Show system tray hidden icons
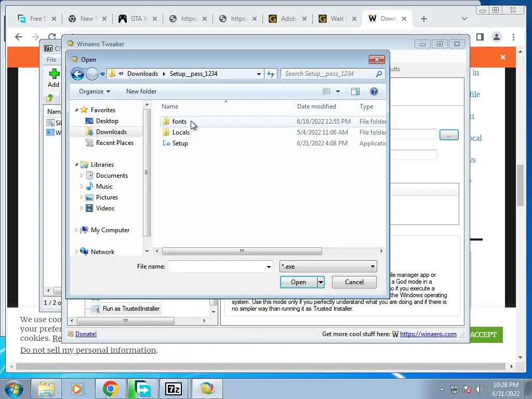The width and height of the screenshot is (532, 399). (x=442, y=389)
